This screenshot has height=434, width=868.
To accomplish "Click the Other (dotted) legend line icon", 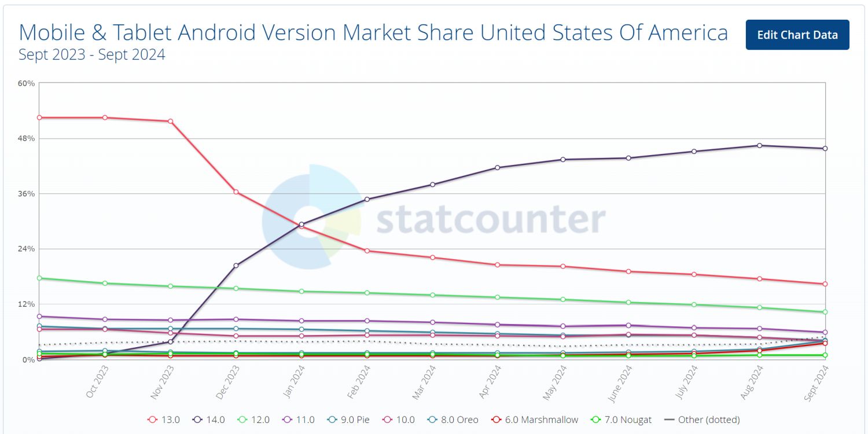I will (669, 420).
